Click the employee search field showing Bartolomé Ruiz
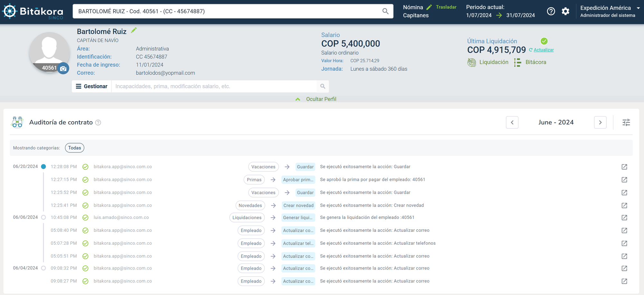 227,11
